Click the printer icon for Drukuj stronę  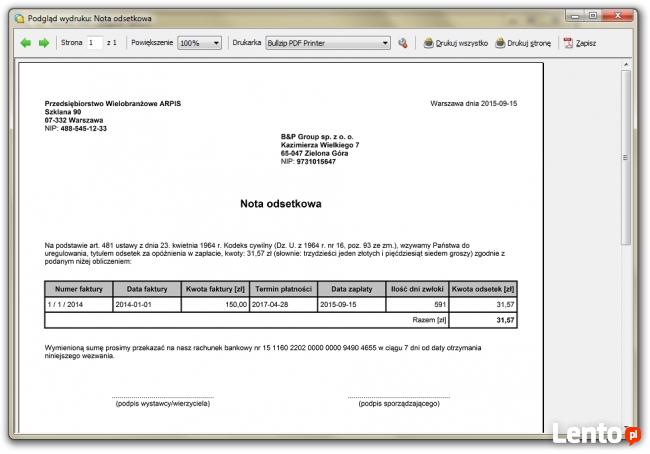pyautogui.click(x=501, y=43)
